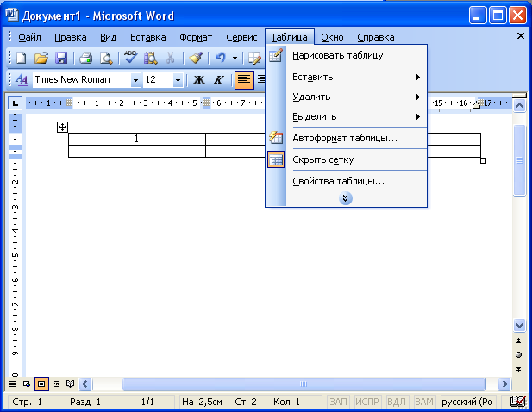Toggle Print Layout view button
This screenshot has height=412, width=532.
click(x=41, y=384)
